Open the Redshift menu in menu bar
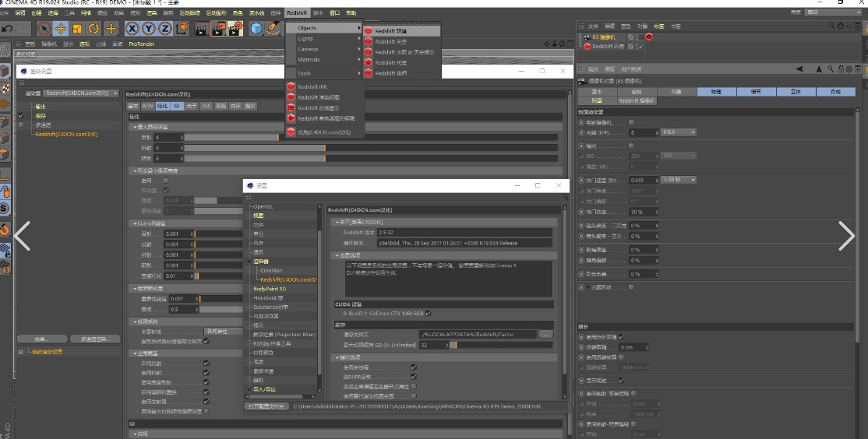Screen dimensions: 868x439 point(298,12)
